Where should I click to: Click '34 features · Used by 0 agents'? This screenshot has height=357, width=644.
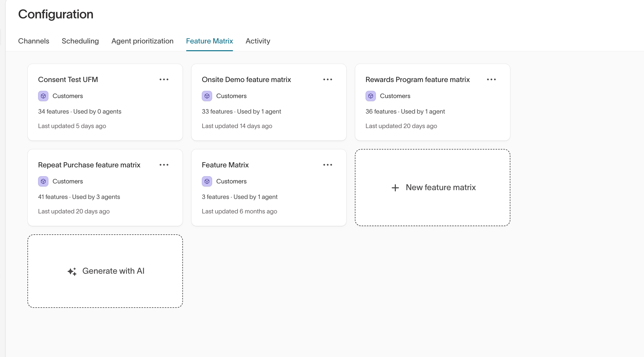[80, 111]
